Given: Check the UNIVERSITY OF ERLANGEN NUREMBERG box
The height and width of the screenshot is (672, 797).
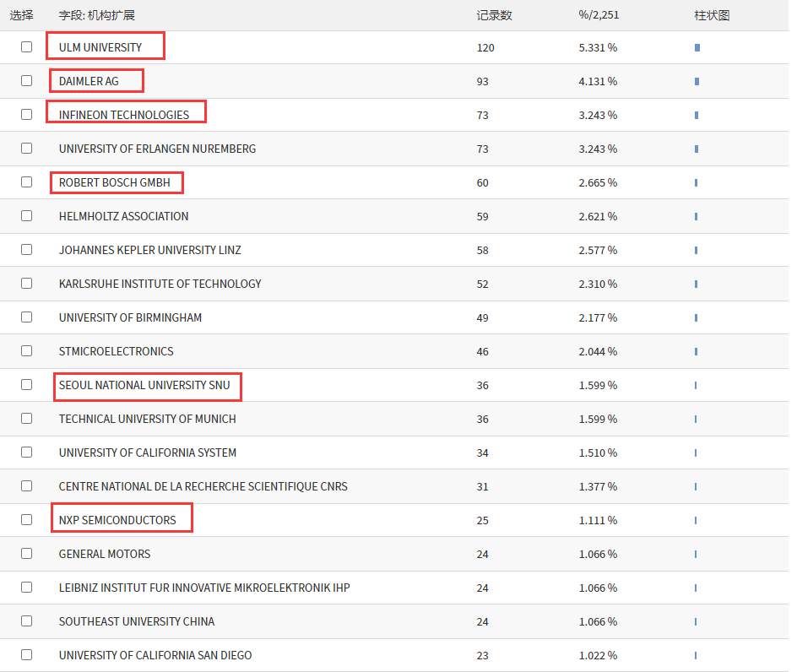Looking at the screenshot, I should coord(26,148).
